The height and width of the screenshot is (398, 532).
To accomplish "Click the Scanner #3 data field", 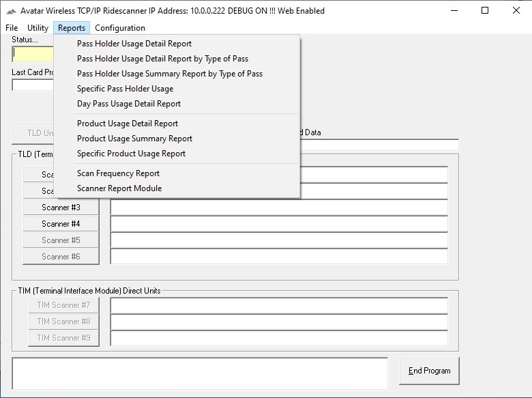I will (x=278, y=208).
